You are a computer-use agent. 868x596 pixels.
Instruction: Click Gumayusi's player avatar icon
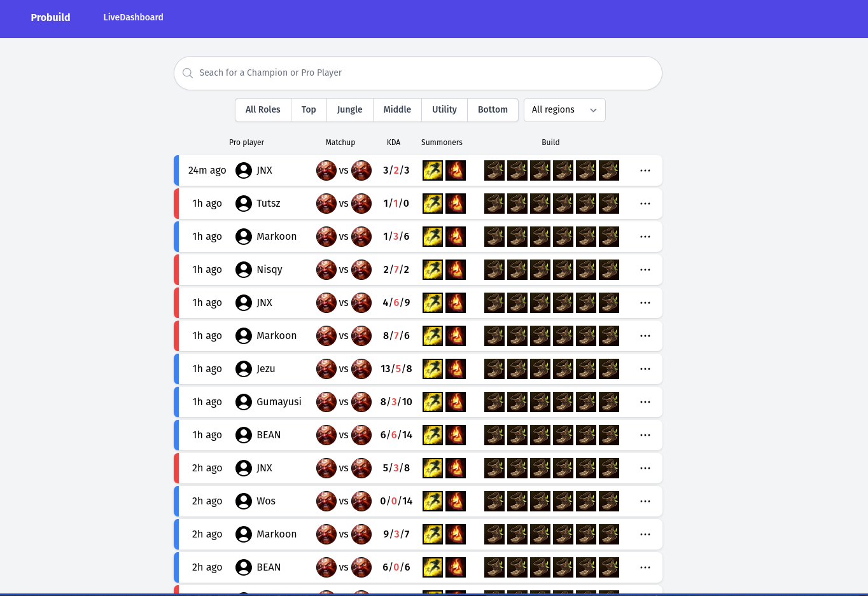click(x=244, y=402)
